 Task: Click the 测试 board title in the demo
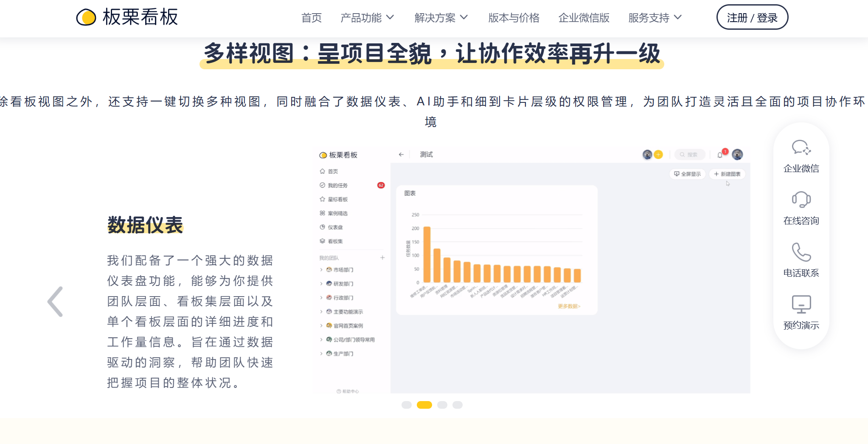pos(426,155)
